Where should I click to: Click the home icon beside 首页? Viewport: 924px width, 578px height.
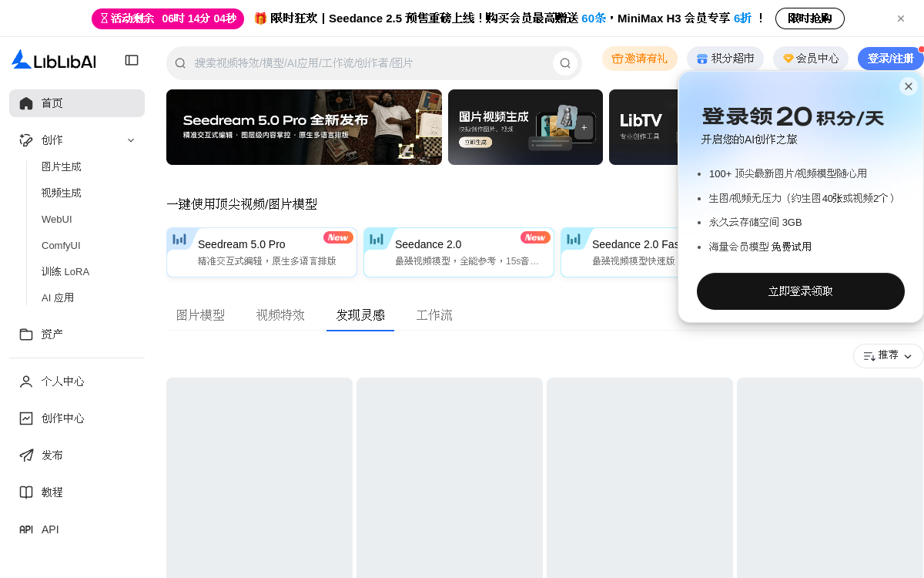point(26,103)
